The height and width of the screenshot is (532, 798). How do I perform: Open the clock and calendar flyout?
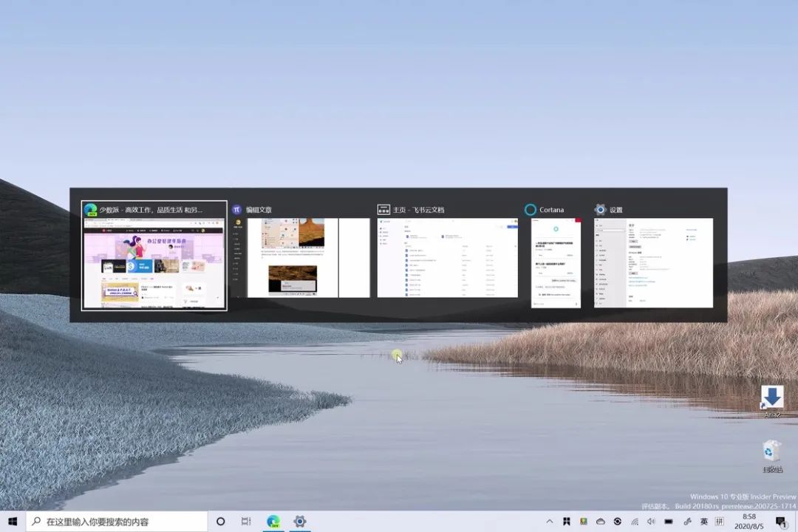[748, 521]
